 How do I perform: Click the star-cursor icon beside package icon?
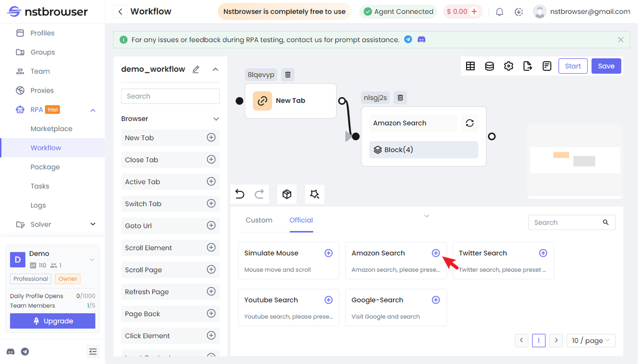pos(315,194)
